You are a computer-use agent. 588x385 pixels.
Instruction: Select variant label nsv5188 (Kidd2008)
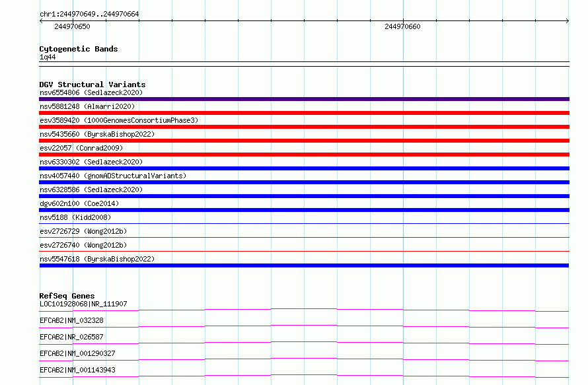tap(75, 217)
